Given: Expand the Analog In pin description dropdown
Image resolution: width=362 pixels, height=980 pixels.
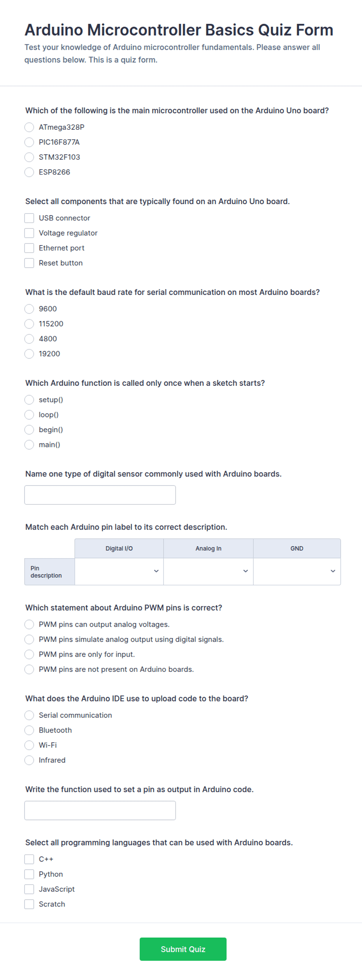Looking at the screenshot, I should coord(208,571).
